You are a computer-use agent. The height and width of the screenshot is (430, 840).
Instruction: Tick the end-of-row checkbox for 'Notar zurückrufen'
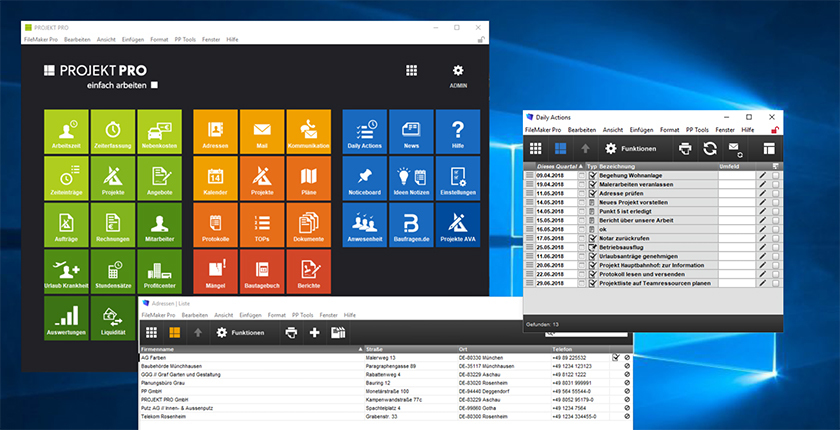[775, 238]
